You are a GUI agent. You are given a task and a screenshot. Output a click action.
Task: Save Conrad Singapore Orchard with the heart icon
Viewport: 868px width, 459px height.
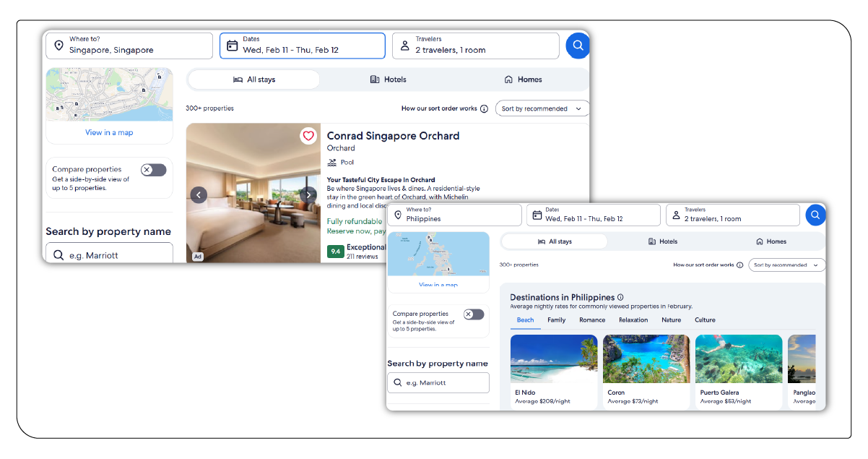[308, 136]
